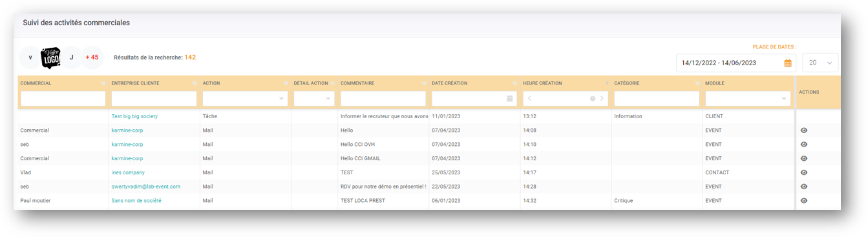The height and width of the screenshot is (237, 868).
Task: Open the Action filter dropdown
Action: [281, 99]
